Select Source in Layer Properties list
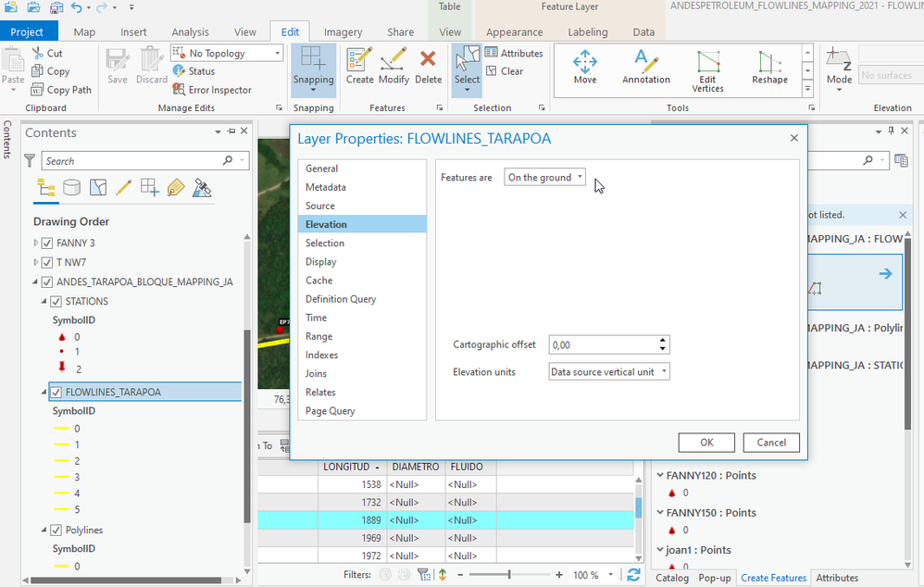The image size is (924, 587). point(320,206)
